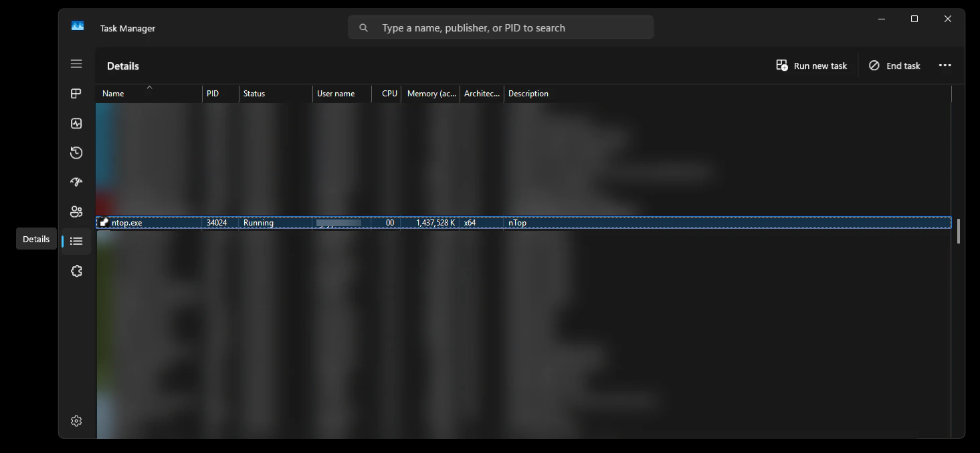Click the Running status cell
The height and width of the screenshot is (453, 980).
coord(258,223)
